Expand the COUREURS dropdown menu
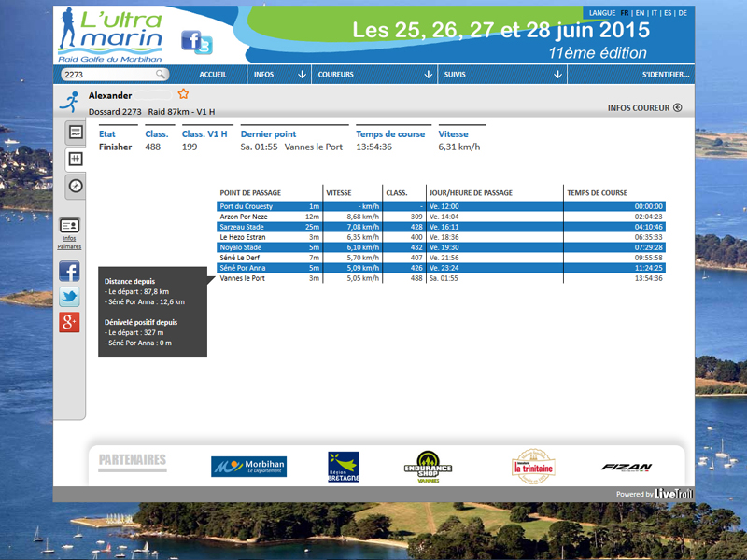Image resolution: width=747 pixels, height=560 pixels. point(375,74)
